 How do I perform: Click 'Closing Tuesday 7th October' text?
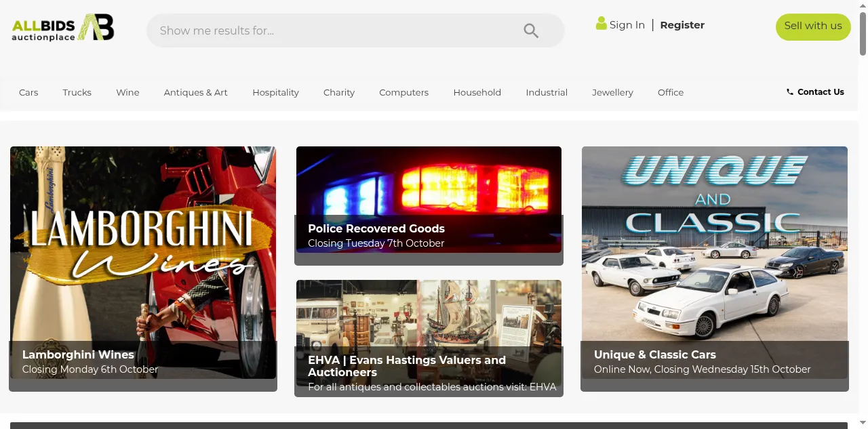pyautogui.click(x=376, y=243)
